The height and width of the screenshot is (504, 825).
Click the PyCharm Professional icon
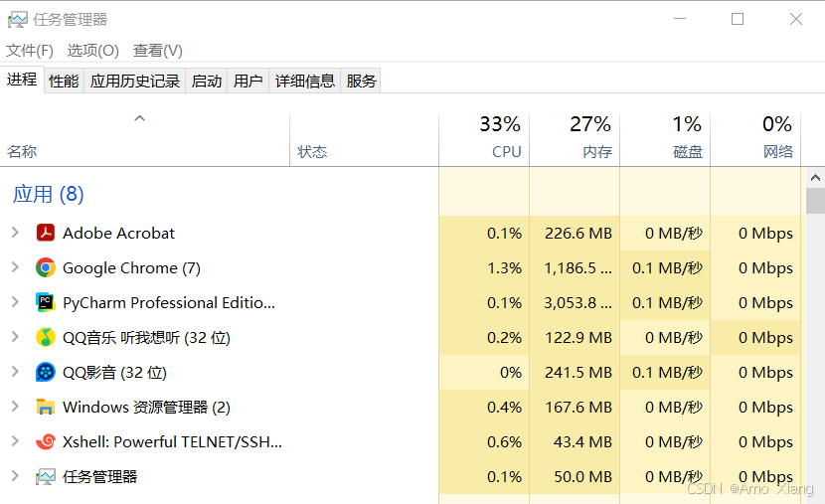[46, 302]
